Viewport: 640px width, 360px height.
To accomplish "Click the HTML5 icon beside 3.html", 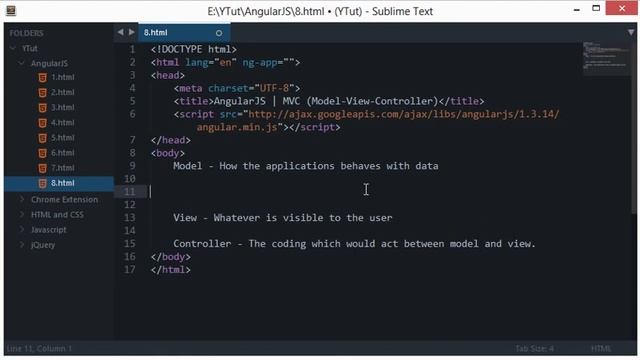I will point(42,108).
